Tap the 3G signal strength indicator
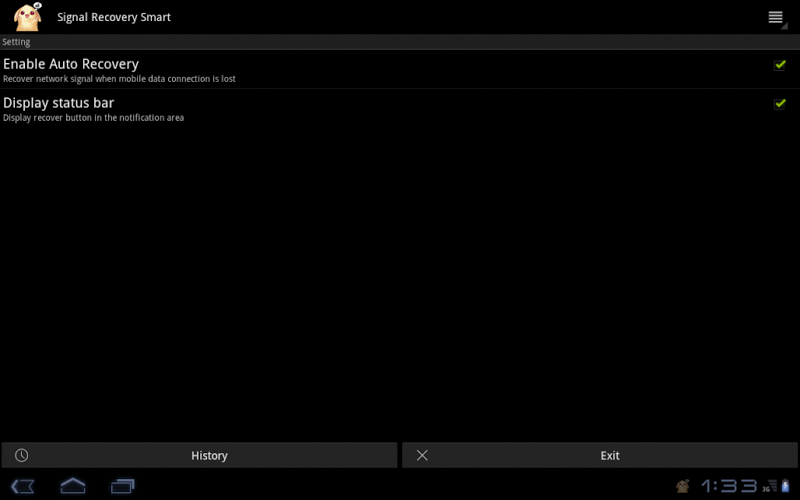The image size is (800, 500). tap(770, 486)
